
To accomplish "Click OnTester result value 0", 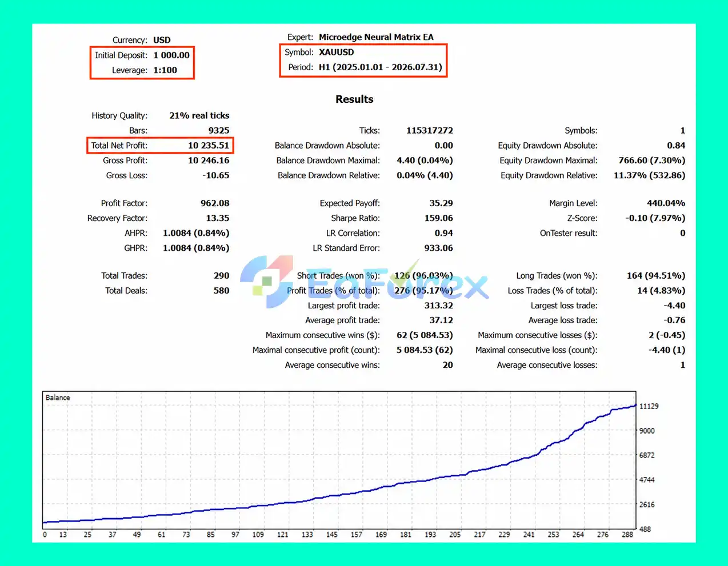I will [x=682, y=233].
